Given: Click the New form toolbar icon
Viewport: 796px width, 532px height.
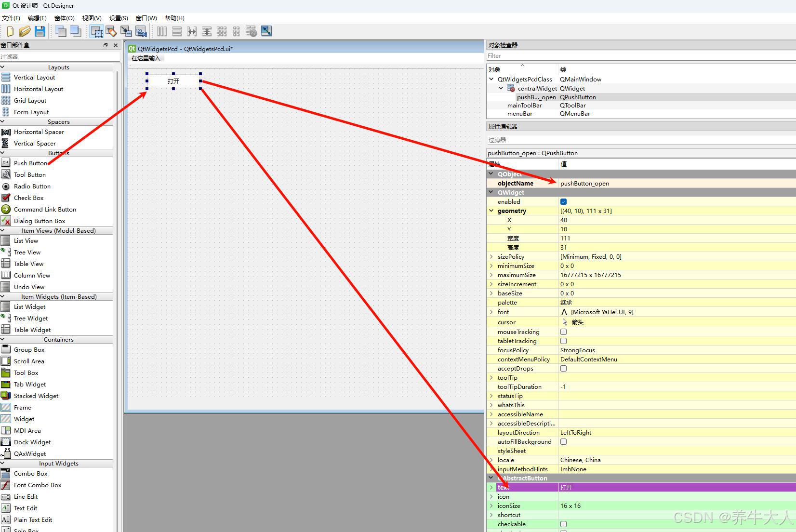Looking at the screenshot, I should 10,32.
